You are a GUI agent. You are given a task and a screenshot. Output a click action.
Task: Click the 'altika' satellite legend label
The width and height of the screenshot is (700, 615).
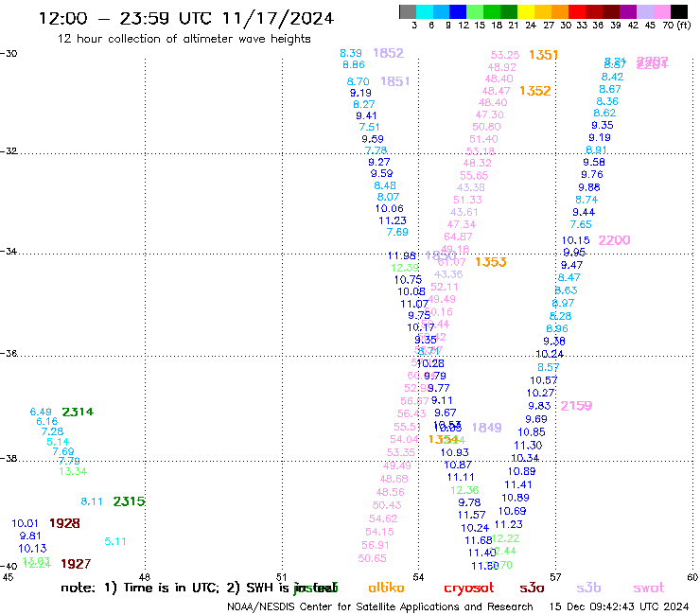(x=386, y=588)
